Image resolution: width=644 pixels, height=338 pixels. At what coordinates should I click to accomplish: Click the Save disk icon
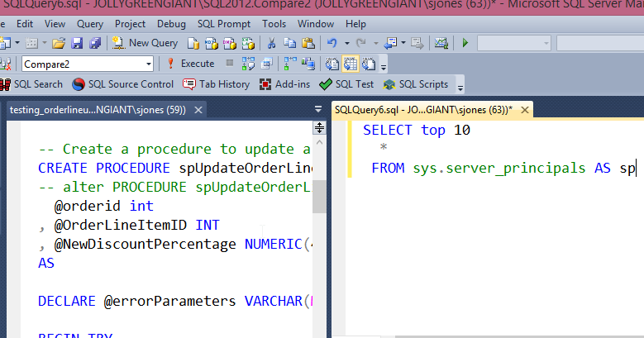coord(77,42)
